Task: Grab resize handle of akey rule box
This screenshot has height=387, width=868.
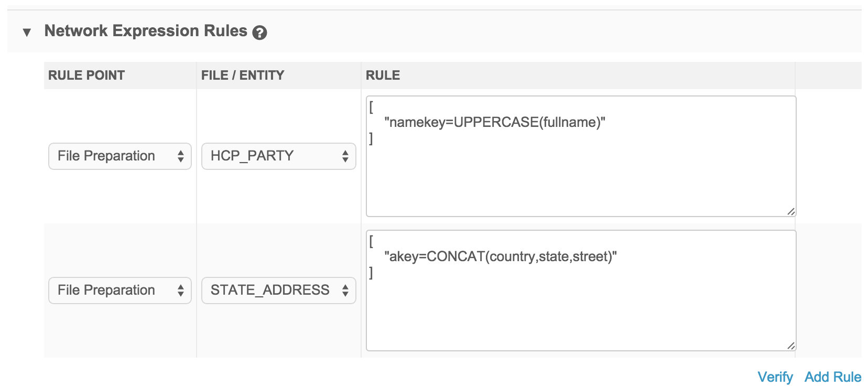Action: 790,346
